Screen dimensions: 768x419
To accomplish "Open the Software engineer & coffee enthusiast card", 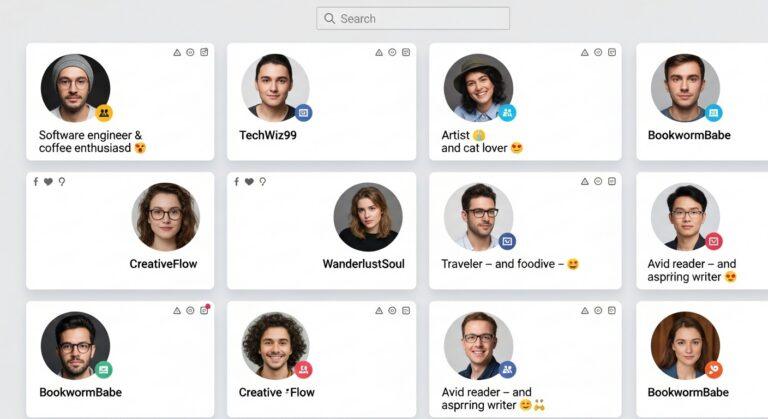I will coord(120,101).
